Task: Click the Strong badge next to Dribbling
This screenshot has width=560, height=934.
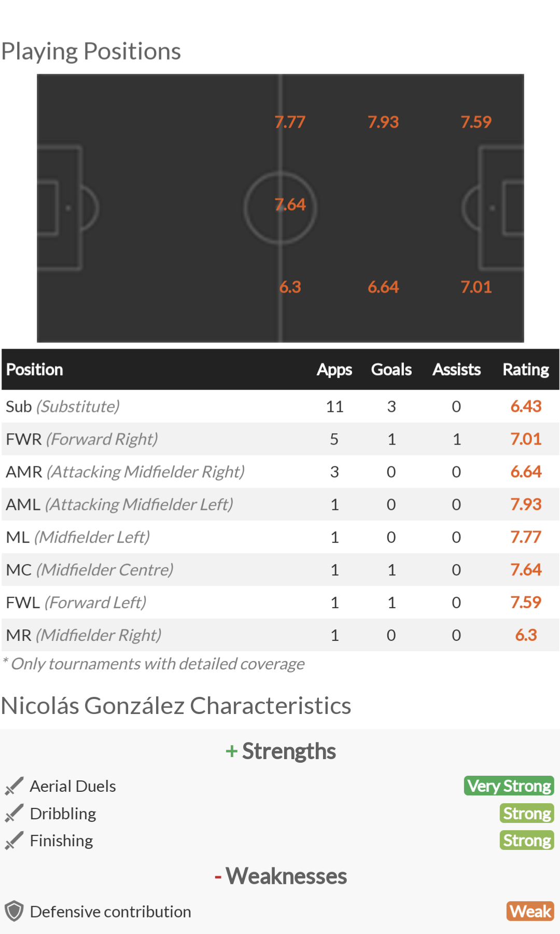Action: 527,813
